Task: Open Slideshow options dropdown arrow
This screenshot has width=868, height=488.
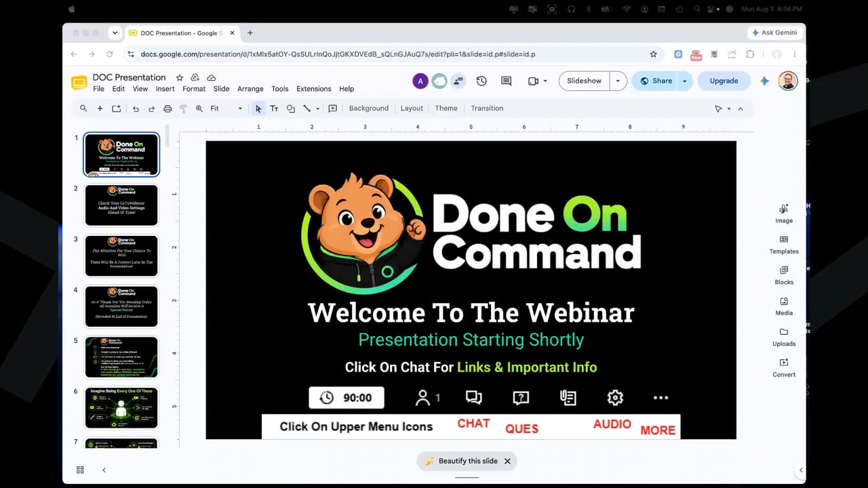Action: pyautogui.click(x=618, y=81)
